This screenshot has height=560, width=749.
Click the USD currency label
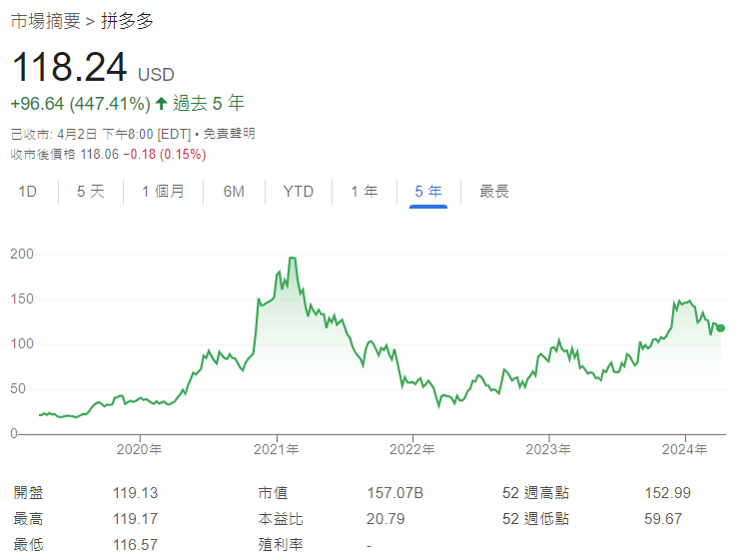tap(156, 75)
